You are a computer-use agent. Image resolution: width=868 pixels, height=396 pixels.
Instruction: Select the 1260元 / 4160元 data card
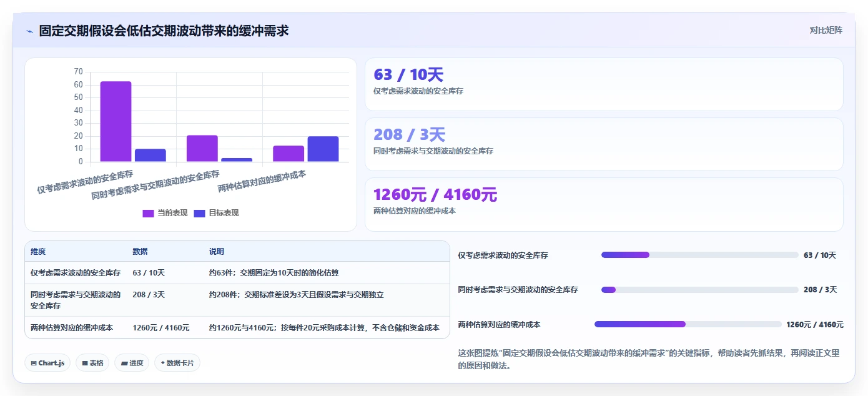[x=604, y=204]
